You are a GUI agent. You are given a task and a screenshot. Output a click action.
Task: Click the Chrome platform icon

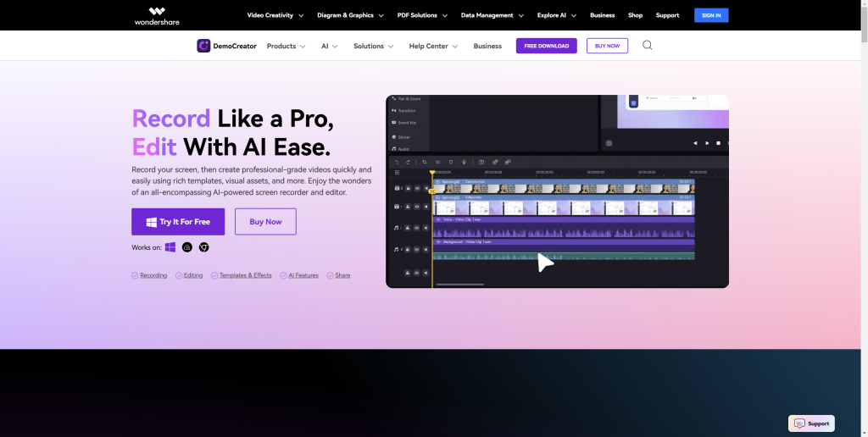pos(203,247)
